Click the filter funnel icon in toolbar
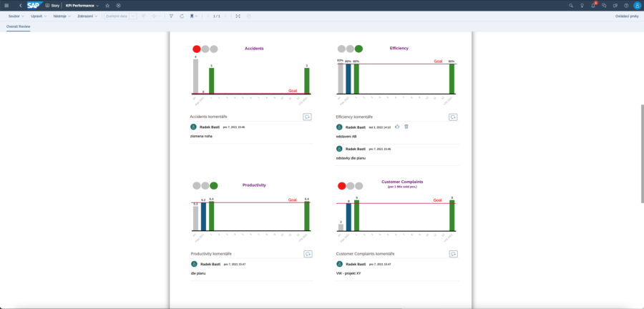644x309 pixels. 171,15
